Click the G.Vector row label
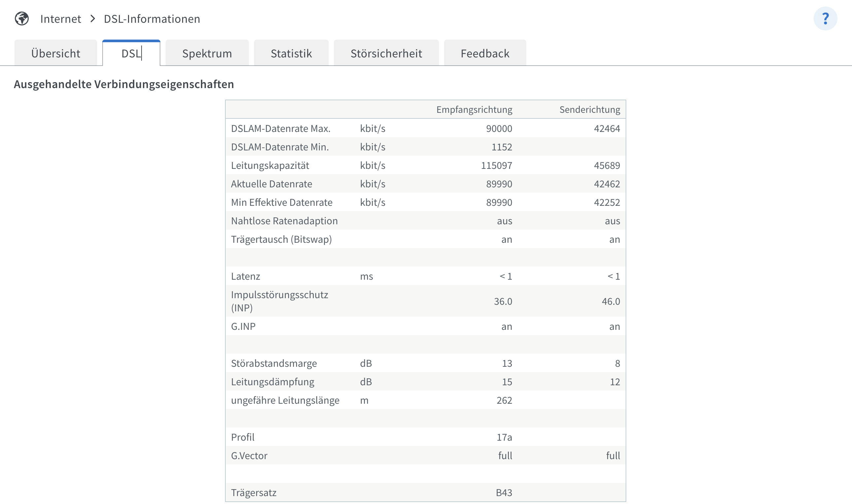 click(249, 456)
